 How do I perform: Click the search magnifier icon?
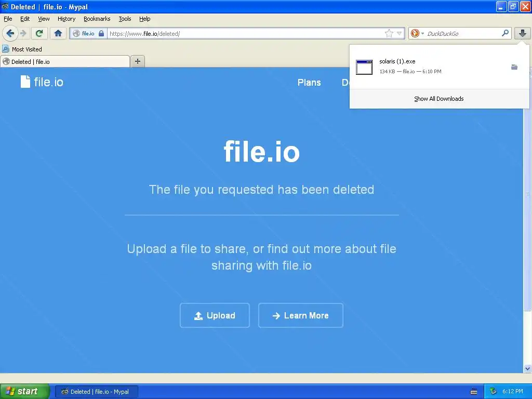(505, 33)
